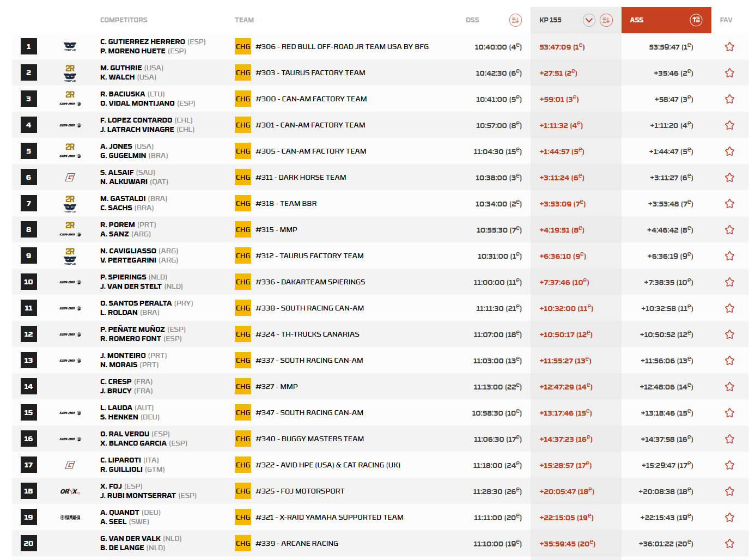The height and width of the screenshot is (560, 755).
Task: Click the red G logo beside S. Alsaif
Action: (x=70, y=178)
